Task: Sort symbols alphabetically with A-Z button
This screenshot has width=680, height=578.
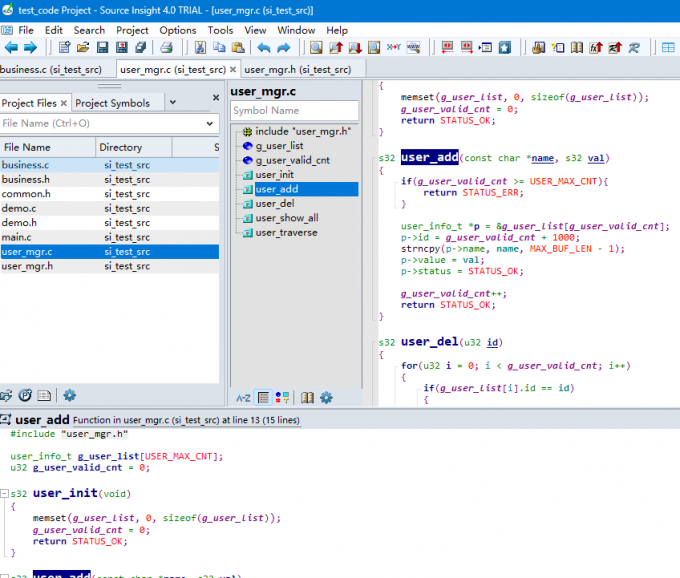Action: point(243,398)
